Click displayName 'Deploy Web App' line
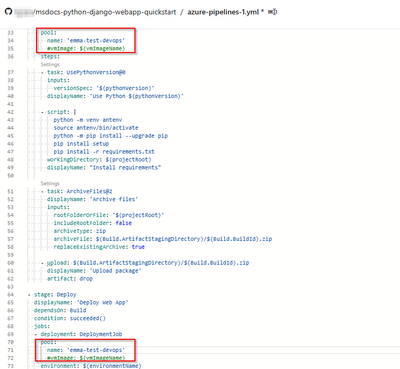 (81, 303)
